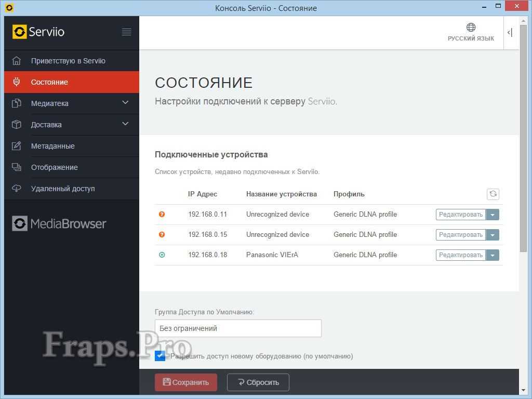Open the edit dropdown arrow for 192.168.0.15
532x399 pixels.
[x=493, y=235]
